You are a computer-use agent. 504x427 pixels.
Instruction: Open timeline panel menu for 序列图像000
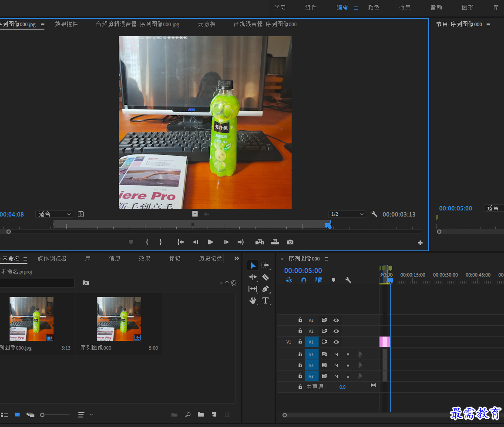pos(326,259)
